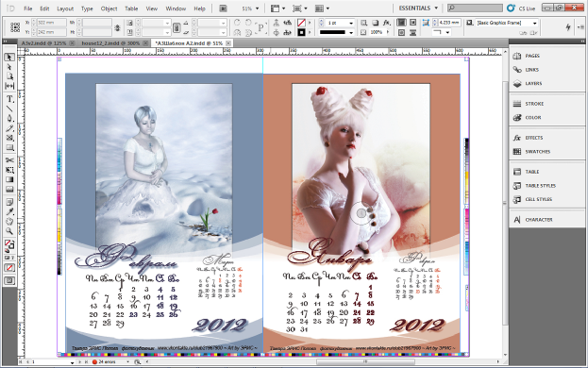Open the opacity 100% slider arrow
Screen dimensions: 588x368
pos(388,32)
